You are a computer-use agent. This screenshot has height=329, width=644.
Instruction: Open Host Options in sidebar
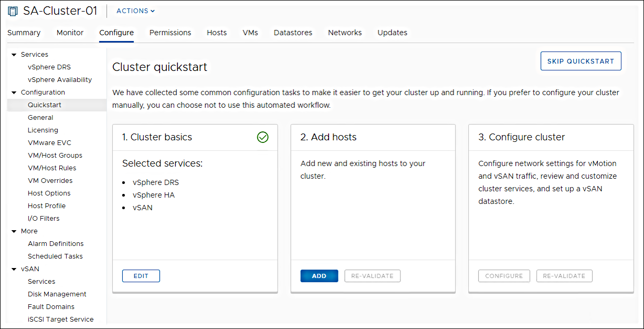49,193
